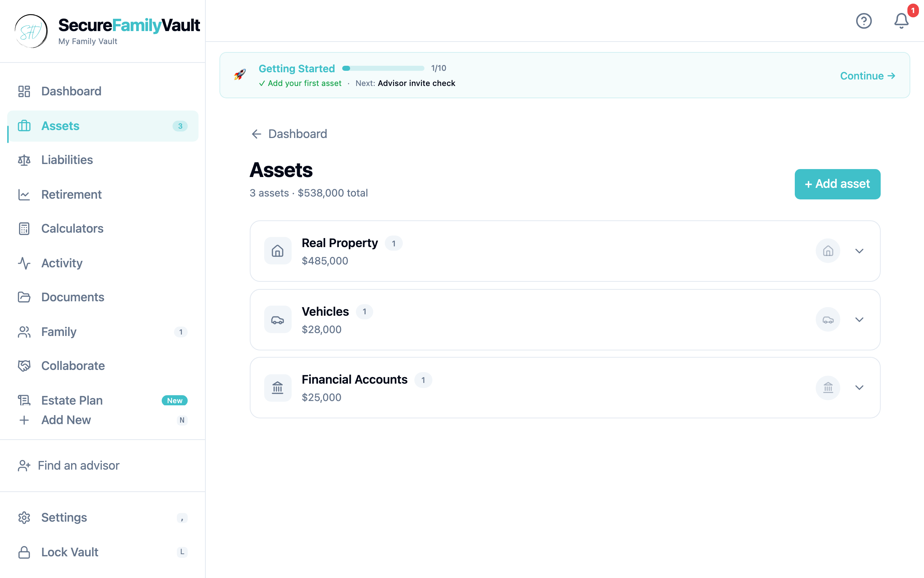Click Lock Vault in the sidebar
Viewport: 924px width, 578px height.
click(103, 552)
